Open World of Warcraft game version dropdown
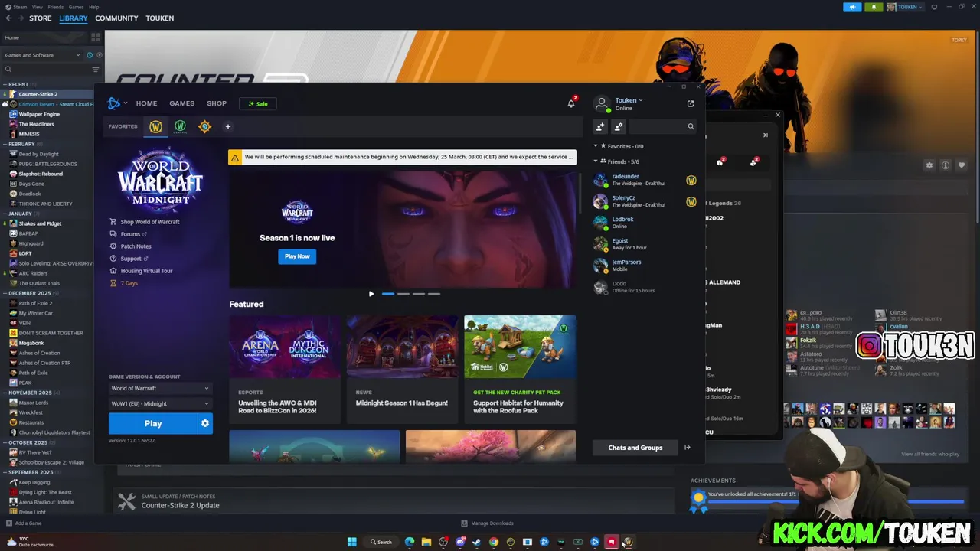 tap(160, 388)
